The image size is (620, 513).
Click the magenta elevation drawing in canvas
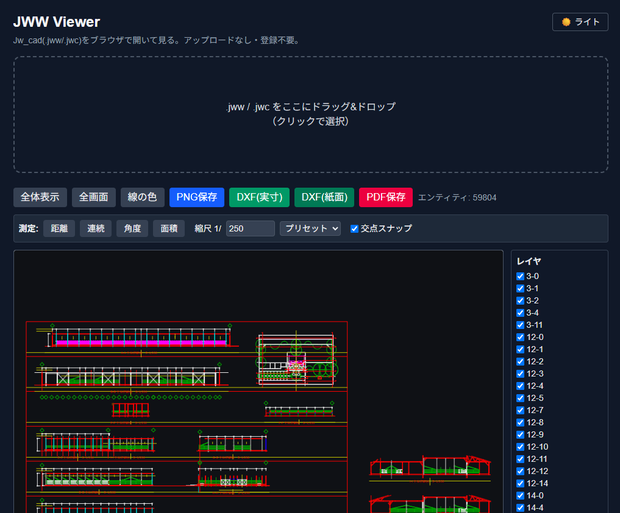click(139, 337)
